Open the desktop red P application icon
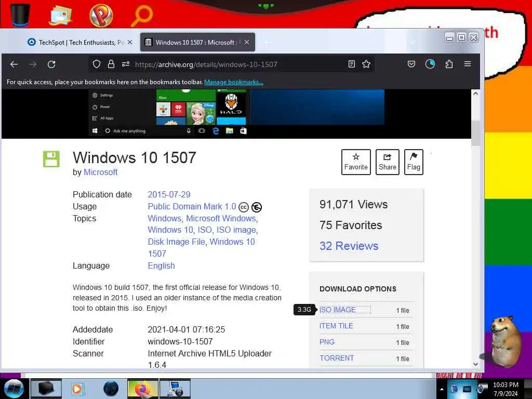The height and width of the screenshot is (399, 532). pos(101,15)
